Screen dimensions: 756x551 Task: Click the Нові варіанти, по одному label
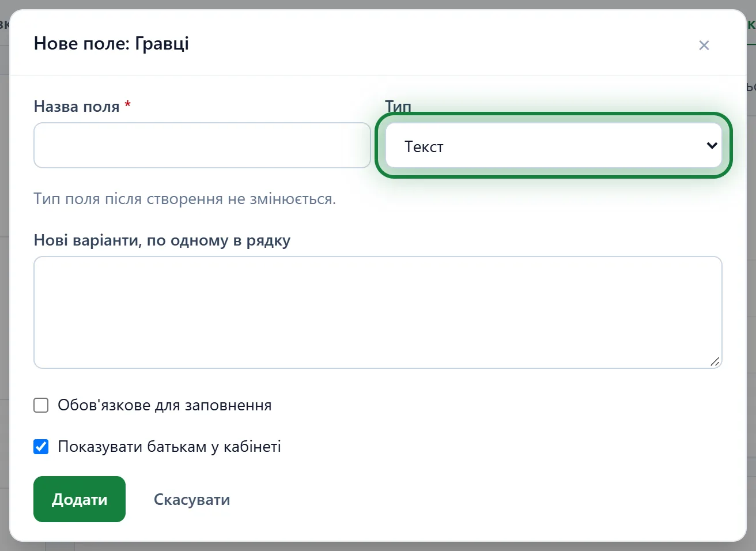(162, 240)
